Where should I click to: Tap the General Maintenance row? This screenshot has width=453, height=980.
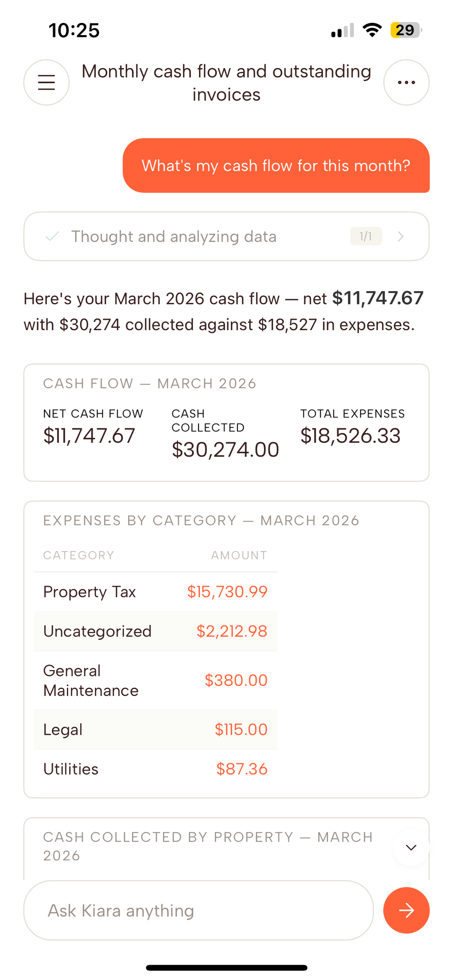155,680
